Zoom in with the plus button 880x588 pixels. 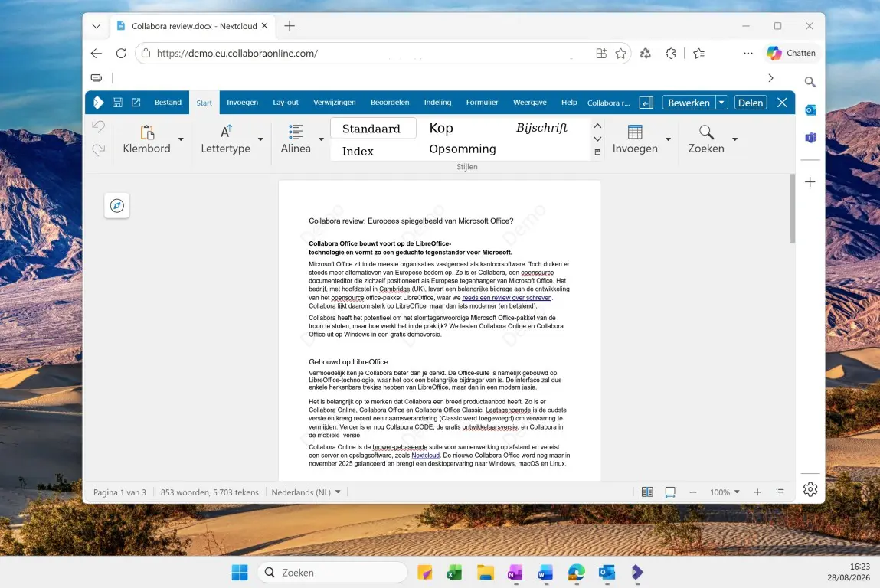[x=757, y=492]
